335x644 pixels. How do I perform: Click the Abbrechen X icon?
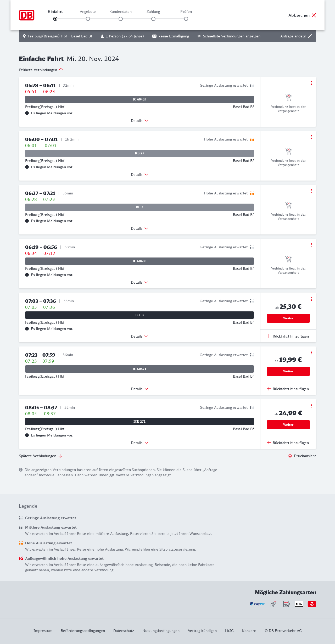click(314, 15)
